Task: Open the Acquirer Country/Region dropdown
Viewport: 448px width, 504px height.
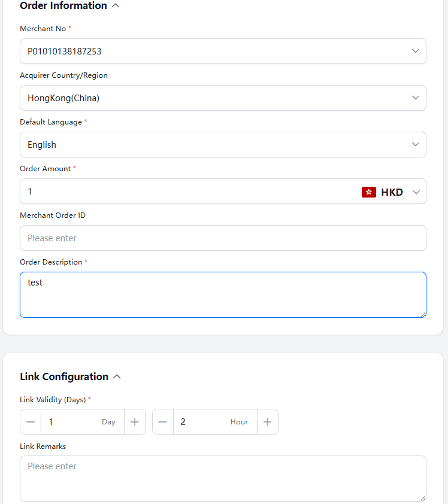Action: click(416, 98)
